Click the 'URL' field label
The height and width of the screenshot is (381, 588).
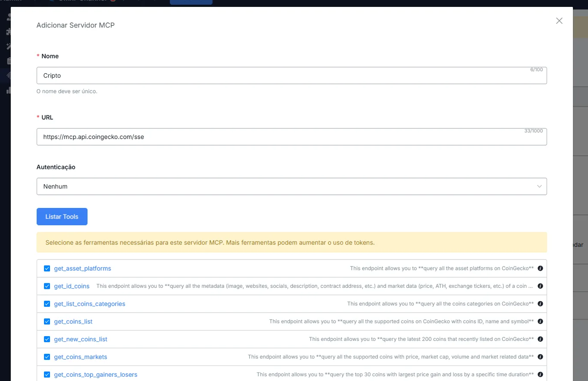(47, 117)
